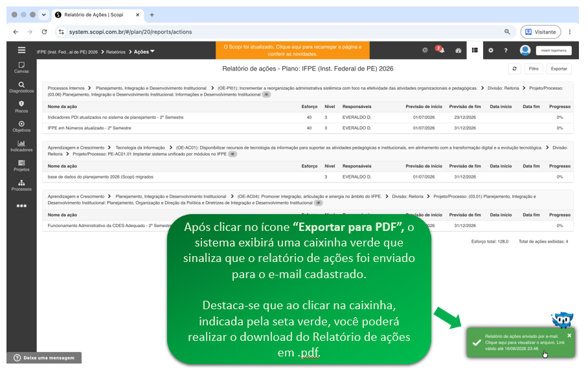
Task: Click Total de ações exibidas: 4
Action: tap(543, 241)
